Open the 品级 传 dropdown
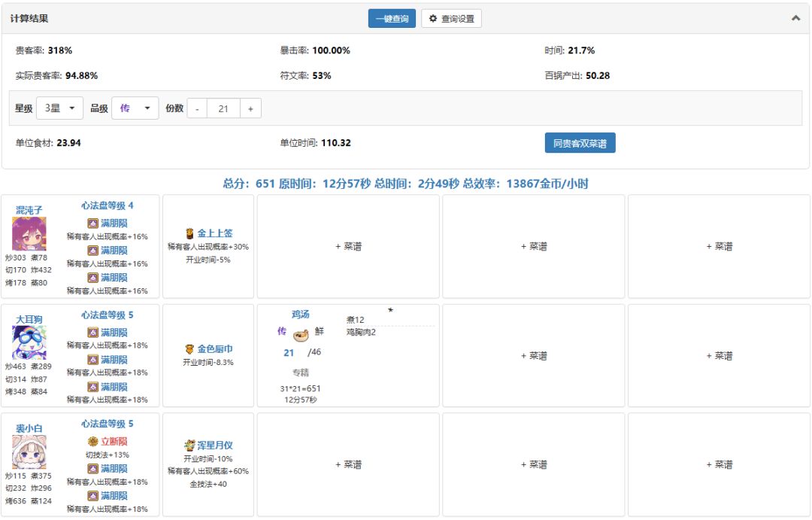This screenshot has width=812, height=520. click(x=135, y=108)
